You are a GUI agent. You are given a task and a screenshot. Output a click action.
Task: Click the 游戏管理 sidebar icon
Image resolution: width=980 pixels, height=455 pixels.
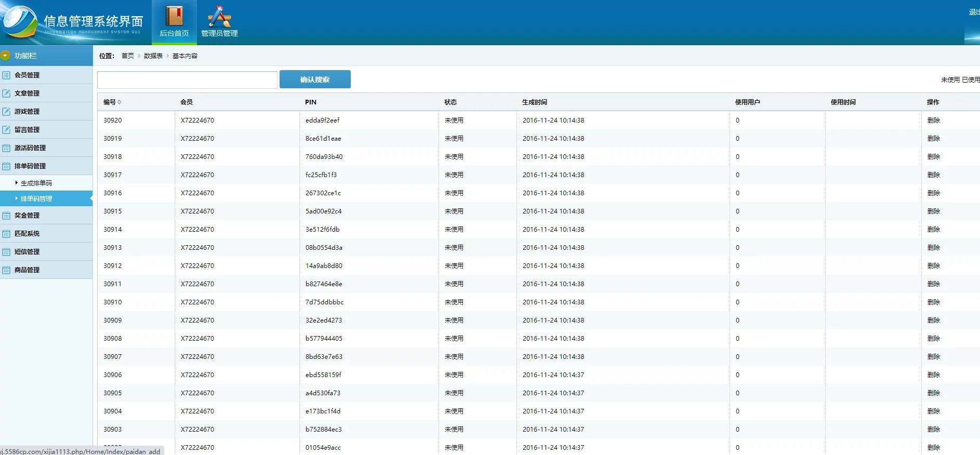(x=6, y=112)
